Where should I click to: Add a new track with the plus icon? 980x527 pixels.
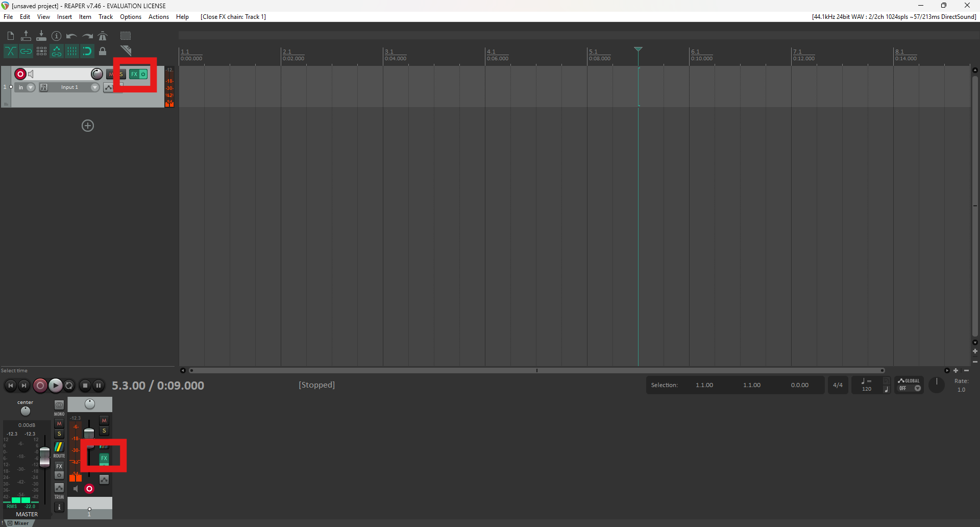[88, 126]
